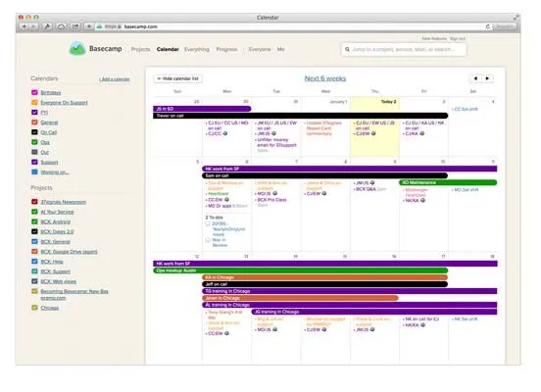Image resolution: width=541 pixels, height=392 pixels.
Task: Open the Progress nav item
Action: point(226,49)
